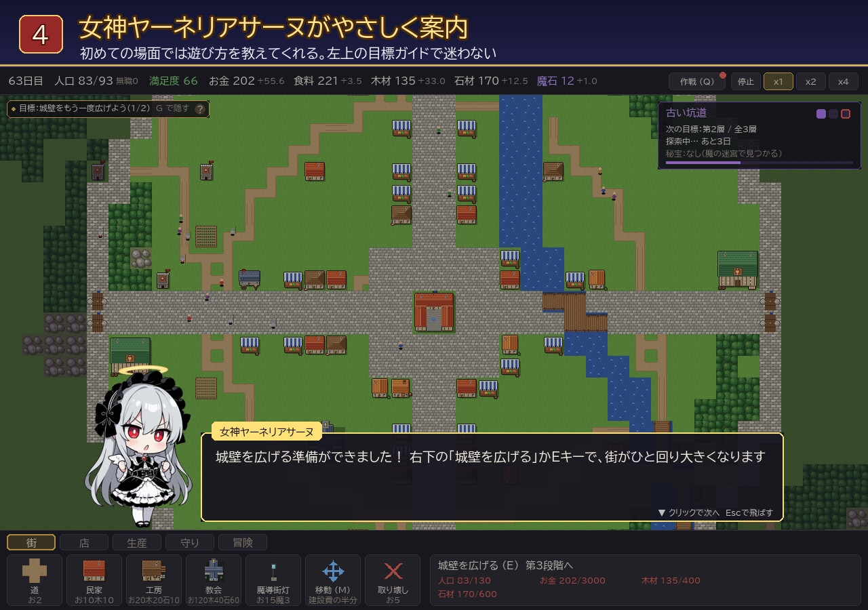The width and height of the screenshot is (868, 610).
Task: Click the 満足度 66 satisfaction stat
Action: (174, 81)
